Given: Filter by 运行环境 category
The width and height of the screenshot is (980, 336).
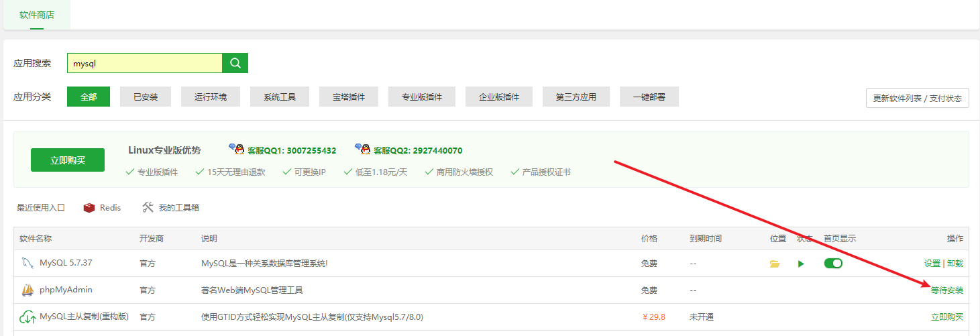Looking at the screenshot, I should click(211, 97).
